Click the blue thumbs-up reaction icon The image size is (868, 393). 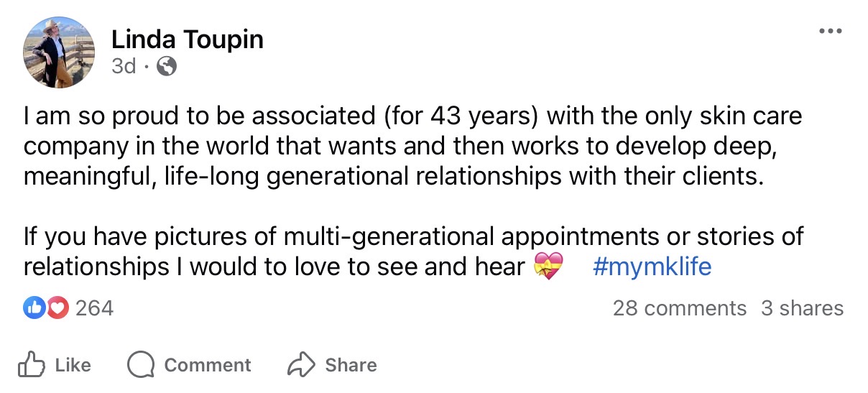(x=34, y=308)
